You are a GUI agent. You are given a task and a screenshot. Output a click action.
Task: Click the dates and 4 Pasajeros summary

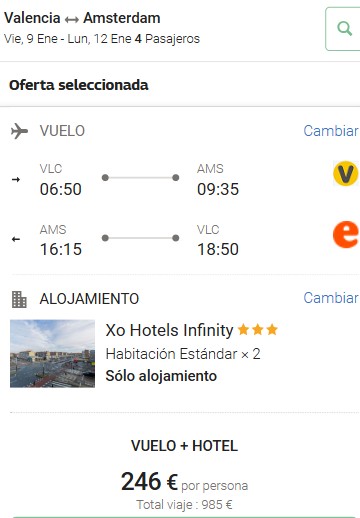coord(102,39)
